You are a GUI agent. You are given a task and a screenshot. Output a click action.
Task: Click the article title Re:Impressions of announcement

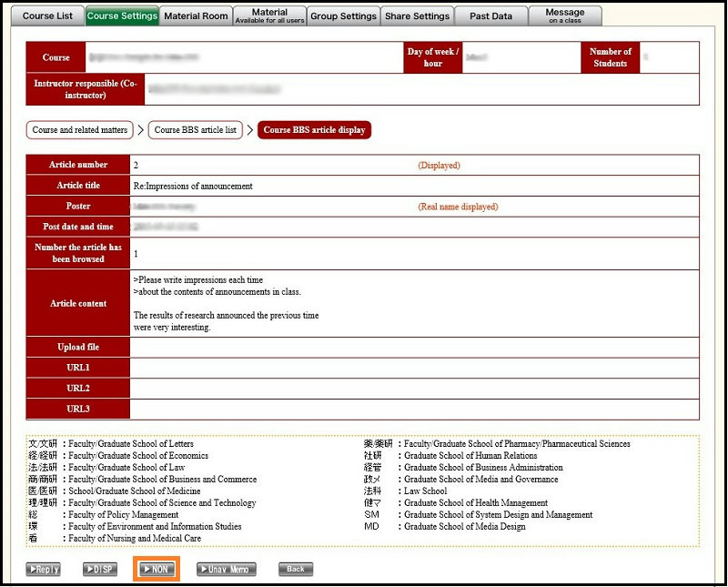pyautogui.click(x=193, y=186)
